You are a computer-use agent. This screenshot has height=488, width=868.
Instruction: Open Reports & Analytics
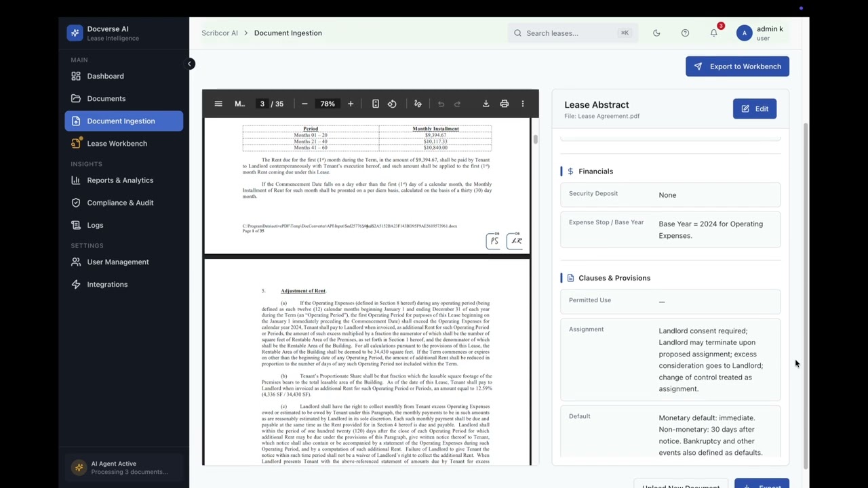123,180
